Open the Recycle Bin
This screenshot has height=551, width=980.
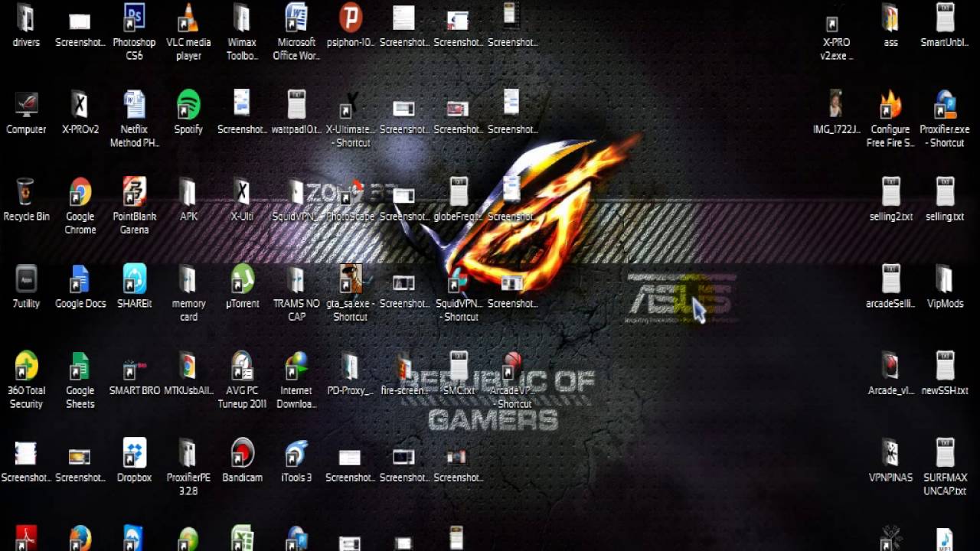pos(26,192)
